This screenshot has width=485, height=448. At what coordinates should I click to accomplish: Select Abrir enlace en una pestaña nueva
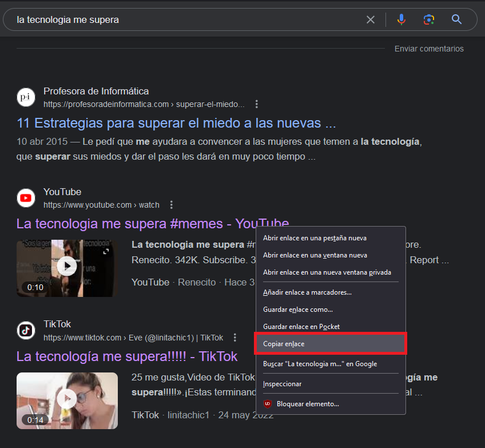coord(331,238)
